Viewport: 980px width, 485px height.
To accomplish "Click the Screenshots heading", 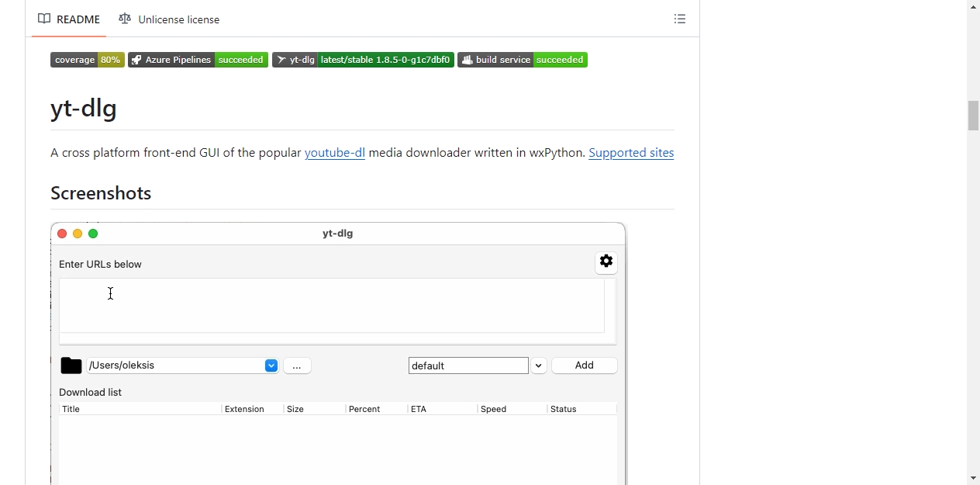I will (101, 193).
